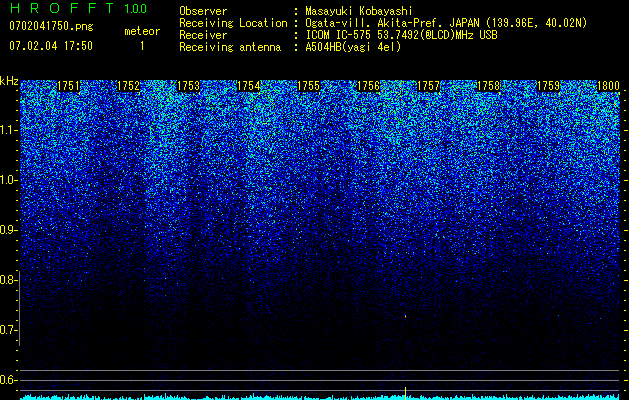Click the 0.9 frequency axis label
629x400 pixels.
tap(7, 230)
